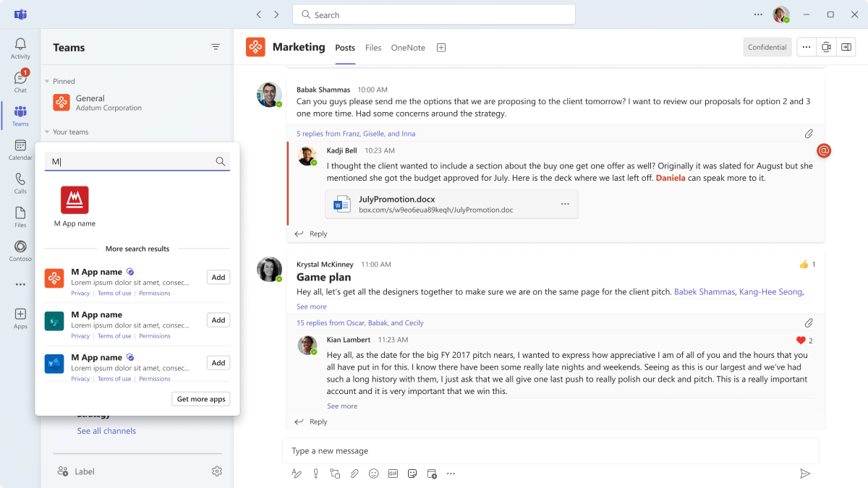The width and height of the screenshot is (868, 488).
Task: Open the Apps store in left rail
Action: [20, 318]
